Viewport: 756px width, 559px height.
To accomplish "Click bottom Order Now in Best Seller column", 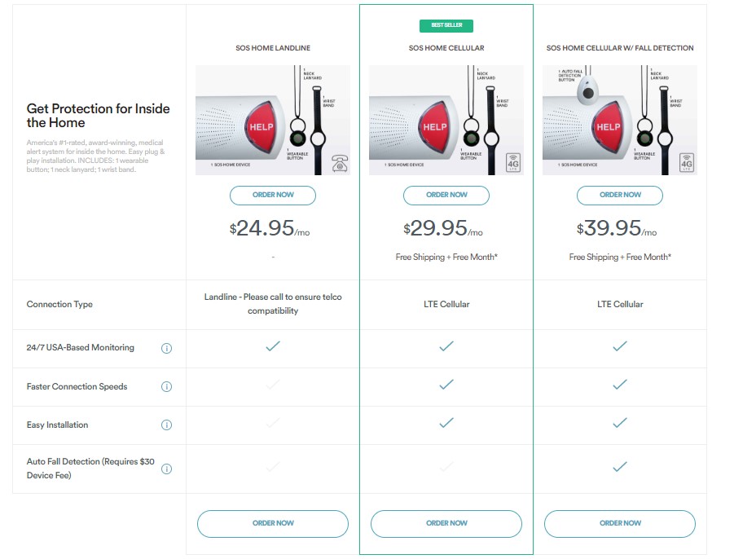I will [x=446, y=524].
